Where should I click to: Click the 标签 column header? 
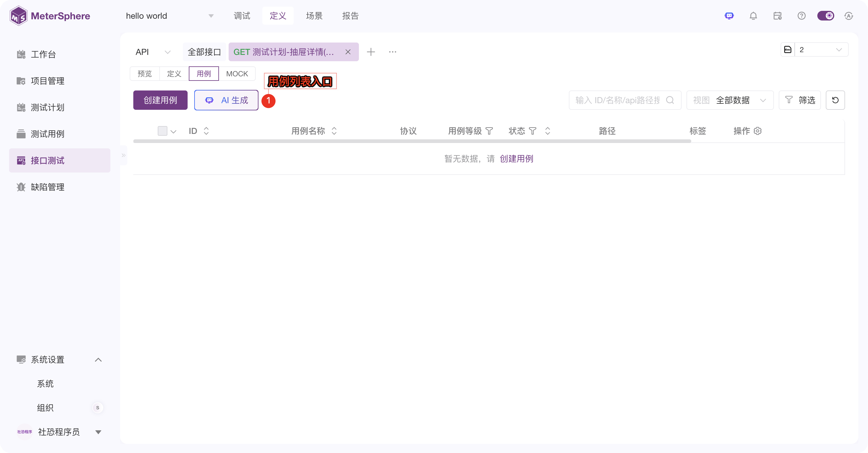pyautogui.click(x=698, y=131)
